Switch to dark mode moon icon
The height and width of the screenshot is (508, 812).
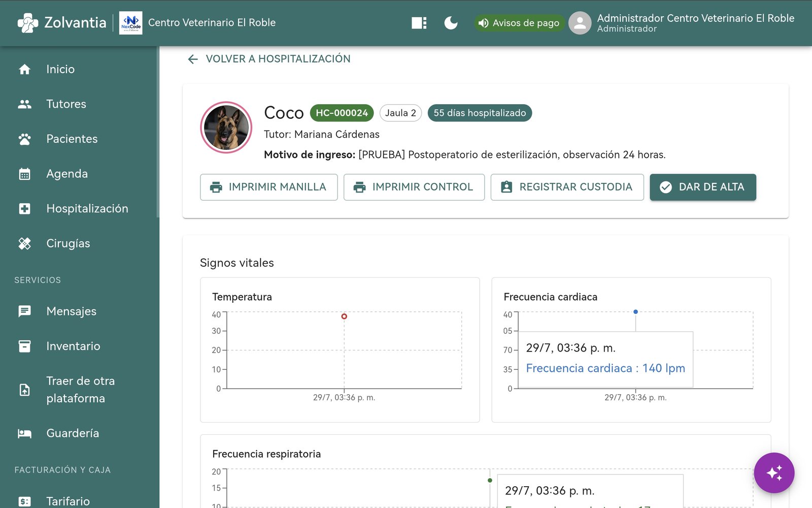pyautogui.click(x=451, y=23)
